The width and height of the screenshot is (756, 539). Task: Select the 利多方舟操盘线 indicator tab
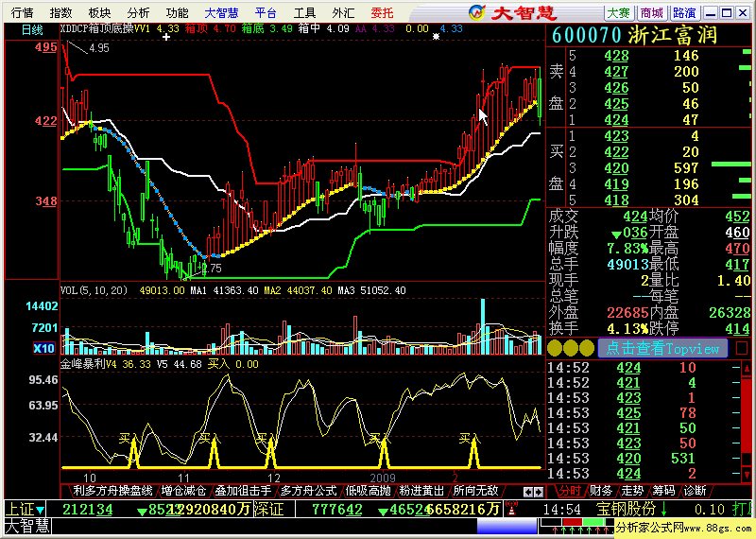click(112, 491)
